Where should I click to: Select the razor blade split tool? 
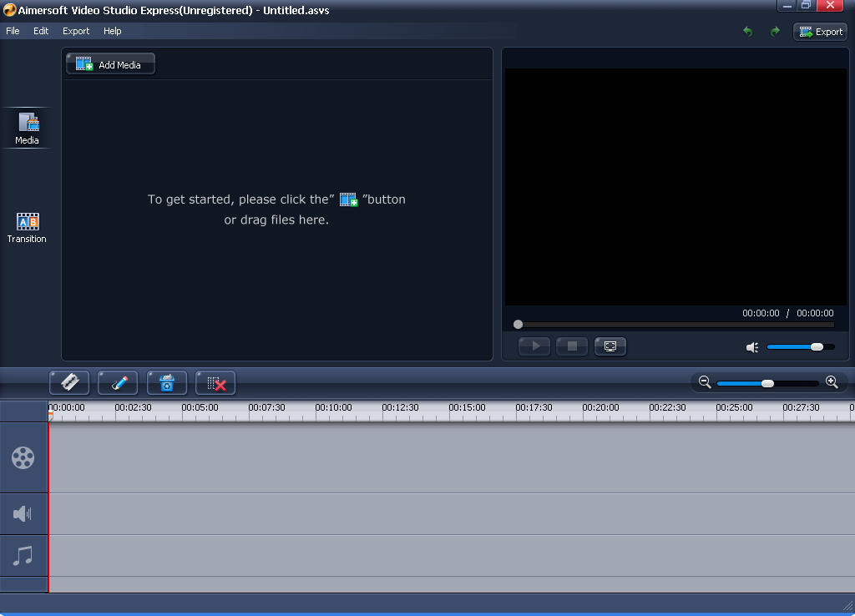[69, 382]
